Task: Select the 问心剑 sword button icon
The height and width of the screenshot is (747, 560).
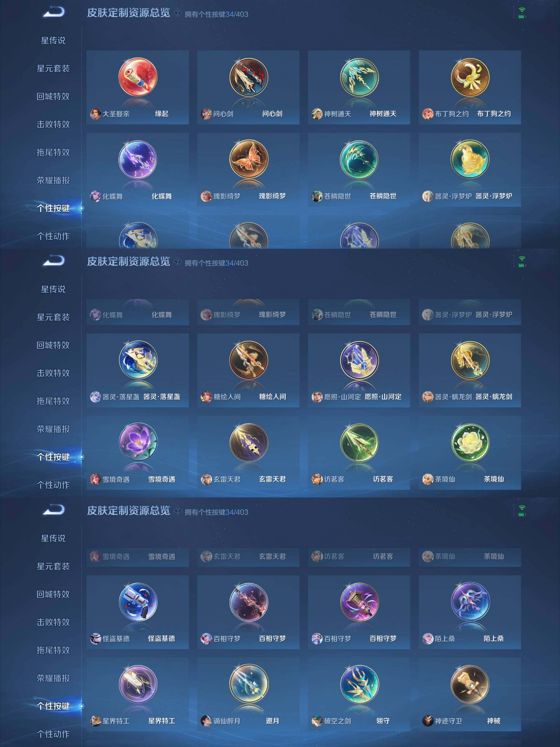Action: click(x=248, y=77)
